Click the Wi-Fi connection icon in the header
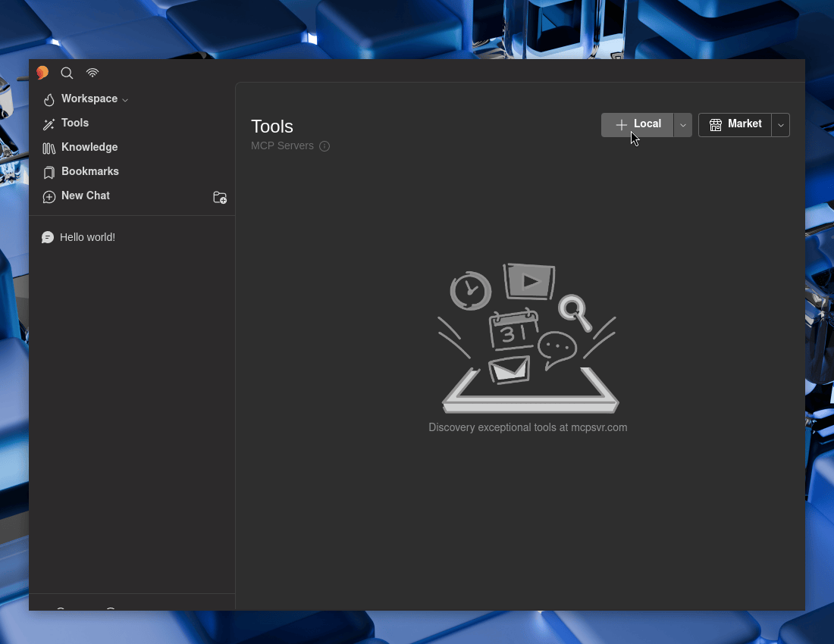Viewport: 834px width, 644px height. 92,73
